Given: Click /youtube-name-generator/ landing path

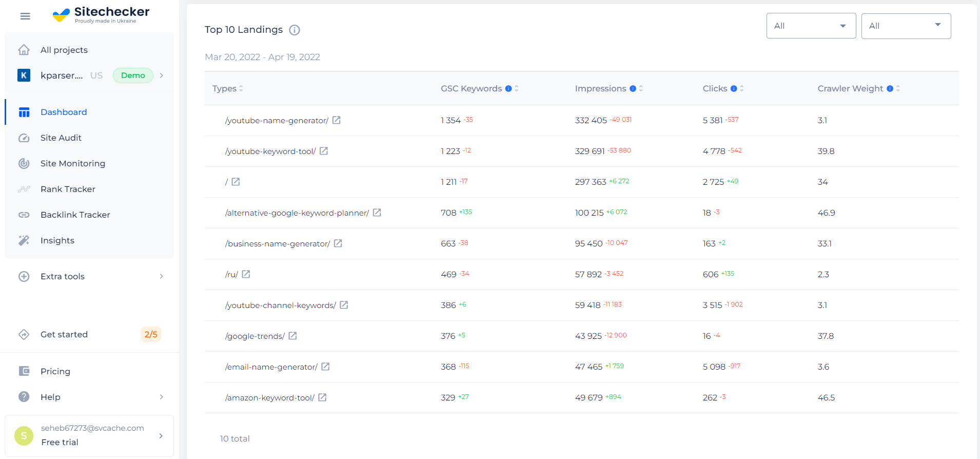Looking at the screenshot, I should [x=277, y=120].
